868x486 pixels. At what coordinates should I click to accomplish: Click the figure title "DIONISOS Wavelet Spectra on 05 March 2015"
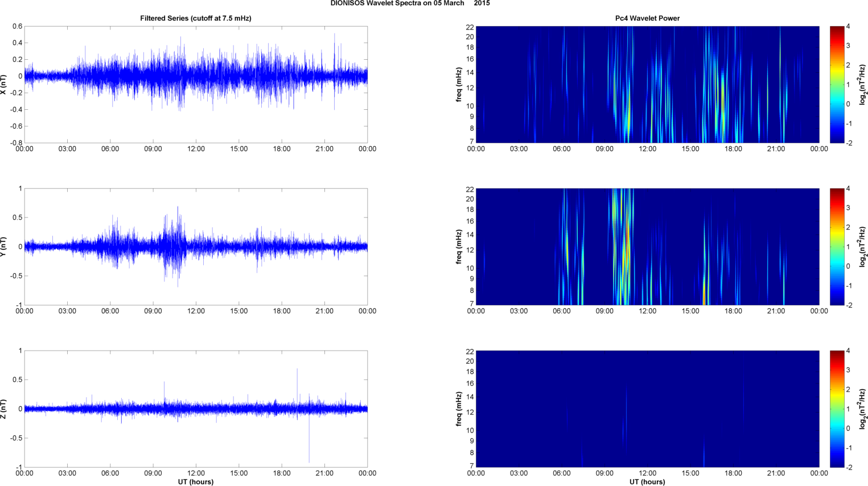[410, 3]
